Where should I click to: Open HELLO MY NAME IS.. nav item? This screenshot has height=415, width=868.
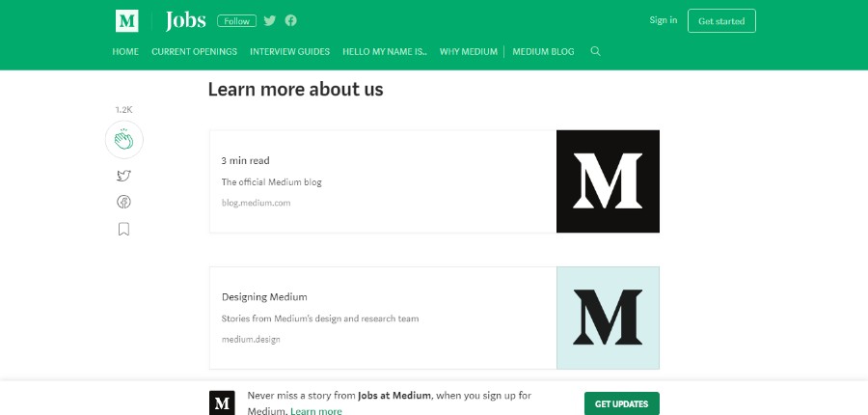pos(385,51)
